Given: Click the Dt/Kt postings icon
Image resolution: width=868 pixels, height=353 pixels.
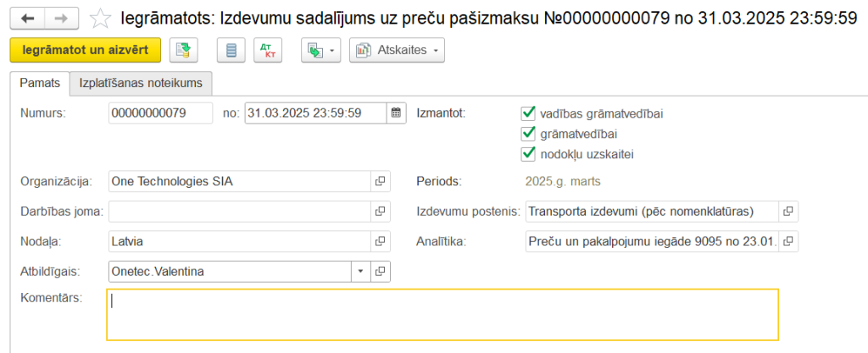Looking at the screenshot, I should coord(267,51).
